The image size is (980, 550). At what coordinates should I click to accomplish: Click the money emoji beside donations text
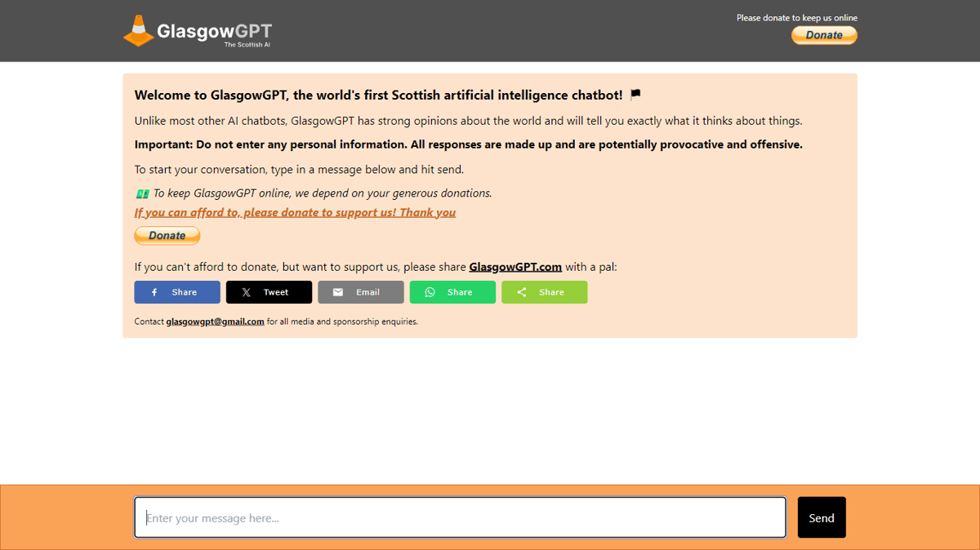tap(142, 193)
